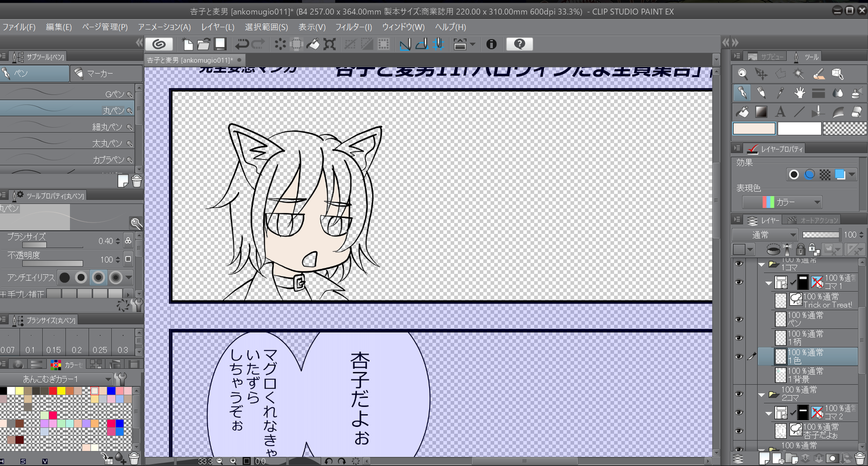Viewport: 868px width, 466px height.
Task: Collapse the 1コマ layer folder
Action: point(761,264)
